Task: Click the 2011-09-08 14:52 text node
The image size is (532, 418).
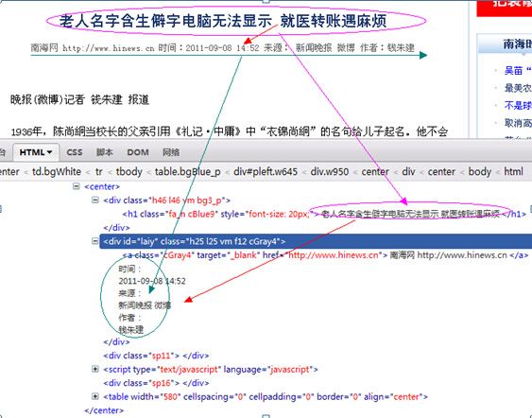Action: point(152,281)
